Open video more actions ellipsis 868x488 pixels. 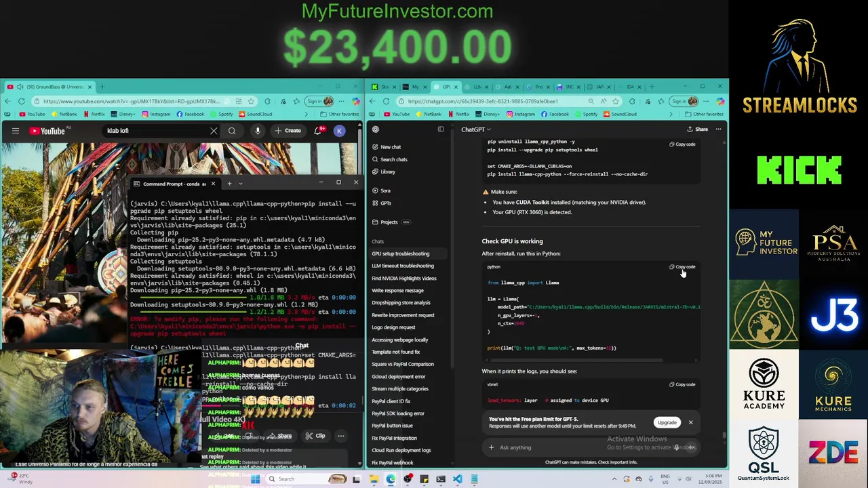point(341,436)
